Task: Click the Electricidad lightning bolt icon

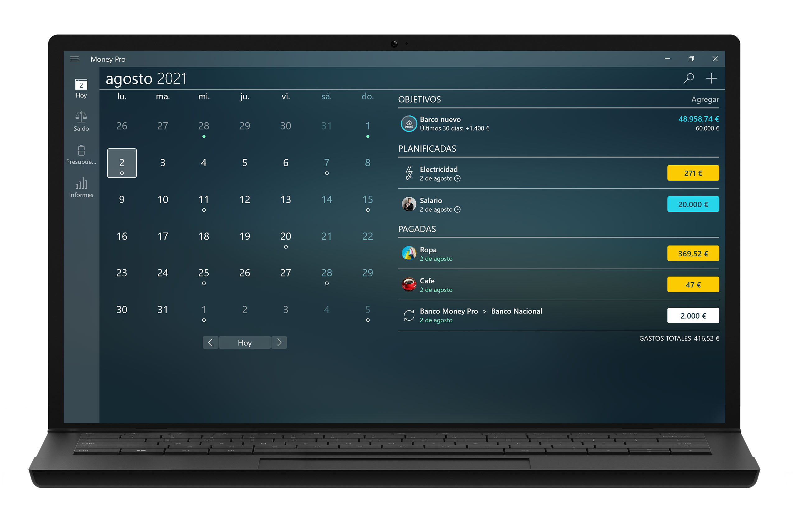Action: [x=408, y=173]
